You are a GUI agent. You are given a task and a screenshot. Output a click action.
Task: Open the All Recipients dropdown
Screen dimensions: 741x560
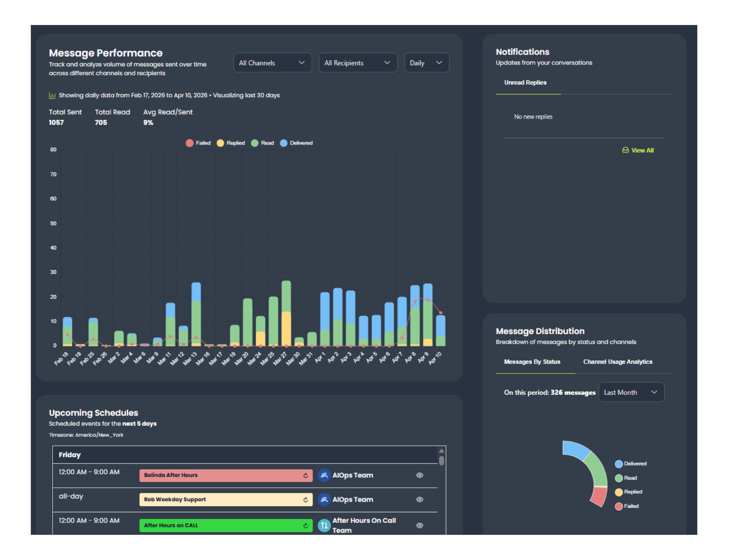(x=358, y=63)
